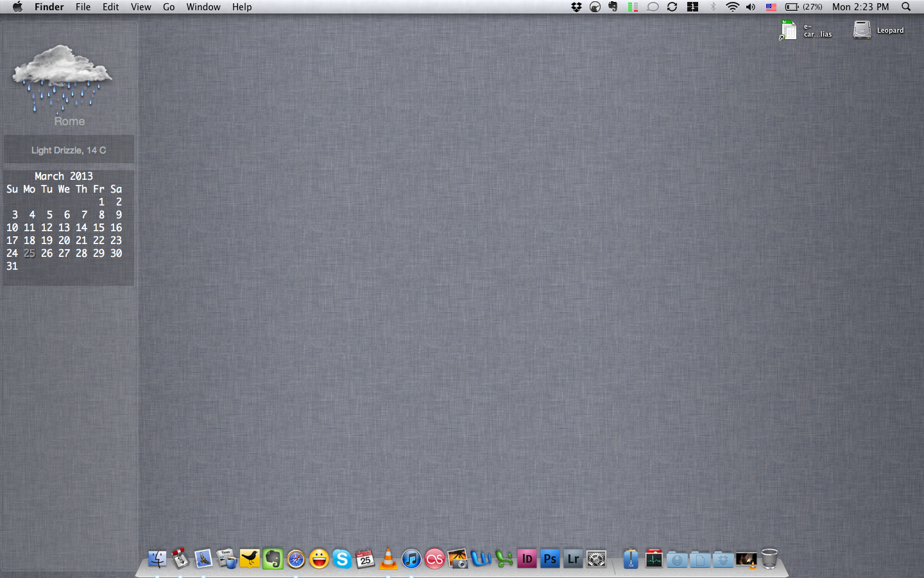Click day 31 in the March calendar
The width and height of the screenshot is (924, 578).
pos(12,266)
